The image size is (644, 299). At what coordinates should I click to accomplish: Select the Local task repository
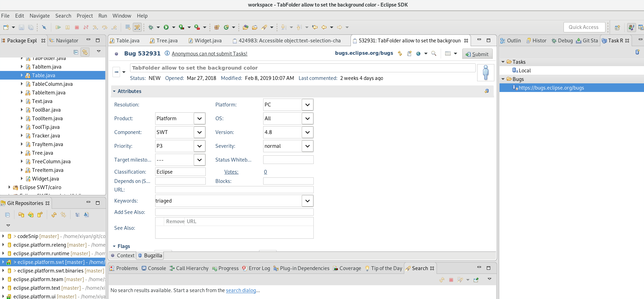pyautogui.click(x=525, y=71)
